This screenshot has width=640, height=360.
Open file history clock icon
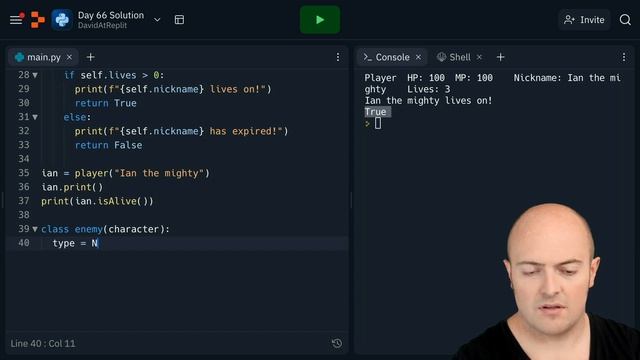(x=337, y=343)
